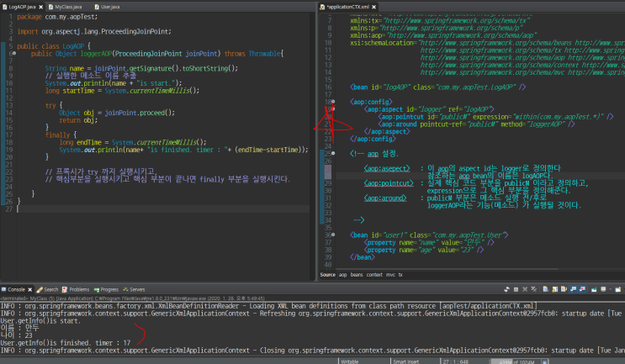This screenshot has width=625, height=364.
Task: Click the aop:around loggerAOP XML line
Action: click(x=476, y=124)
